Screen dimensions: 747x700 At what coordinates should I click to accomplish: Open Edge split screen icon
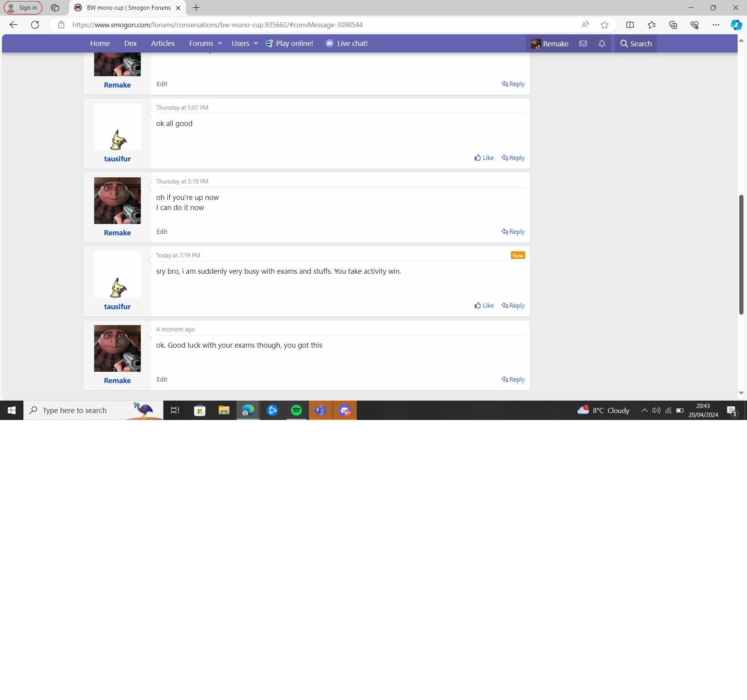pos(630,25)
